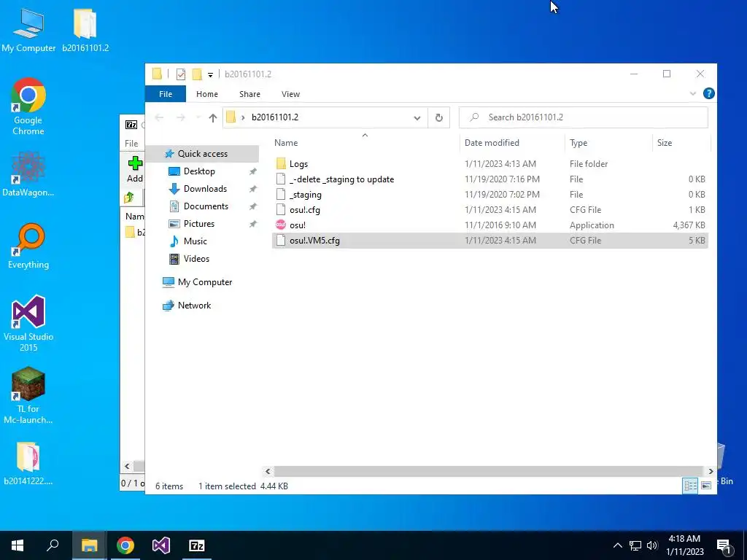Open My Computer desktop icon

[28, 30]
